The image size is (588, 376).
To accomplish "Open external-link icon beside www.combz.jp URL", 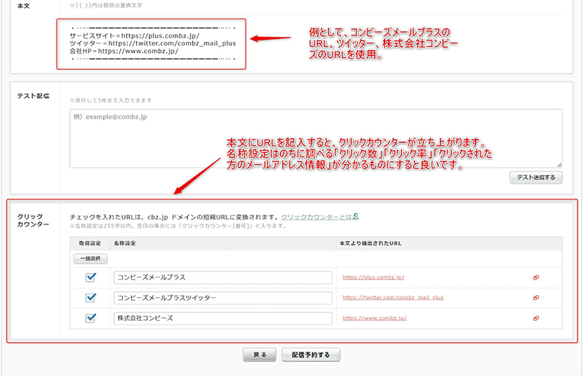I will coord(536,318).
